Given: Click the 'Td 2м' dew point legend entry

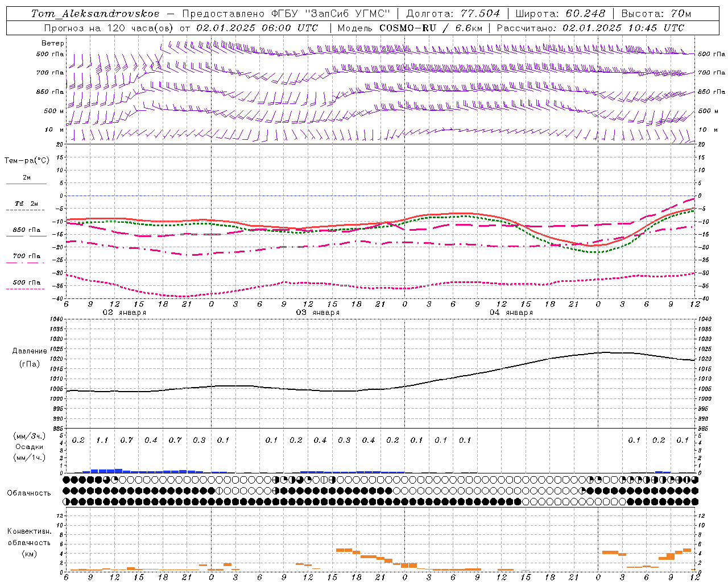Looking at the screenshot, I should point(27,203).
